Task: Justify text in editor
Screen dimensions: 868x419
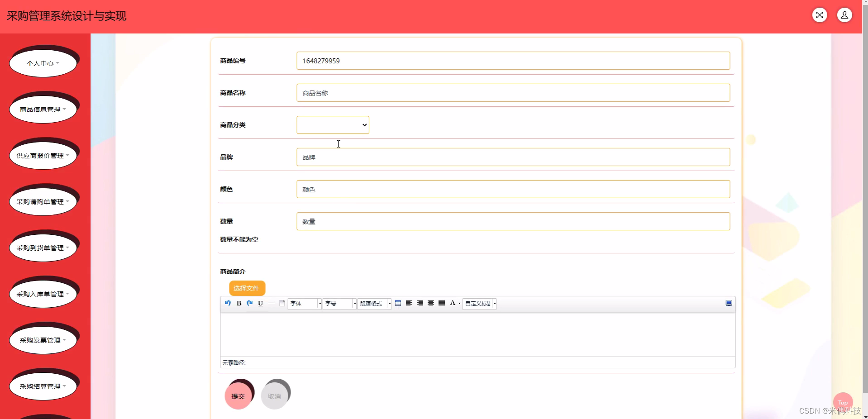Action: pyautogui.click(x=442, y=303)
